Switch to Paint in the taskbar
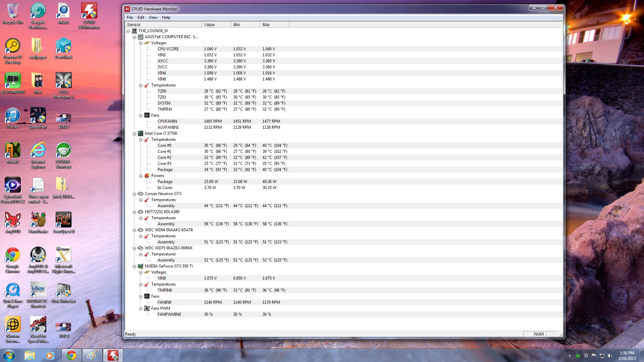The width and height of the screenshot is (644, 362). [x=92, y=355]
